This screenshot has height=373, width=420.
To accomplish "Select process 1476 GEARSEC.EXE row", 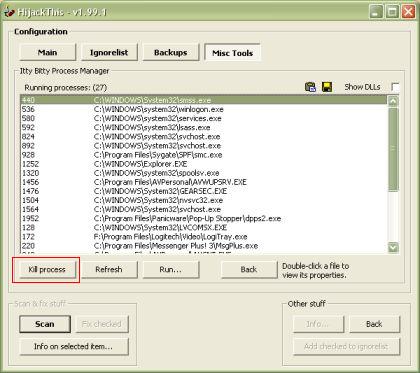I will 204,191.
